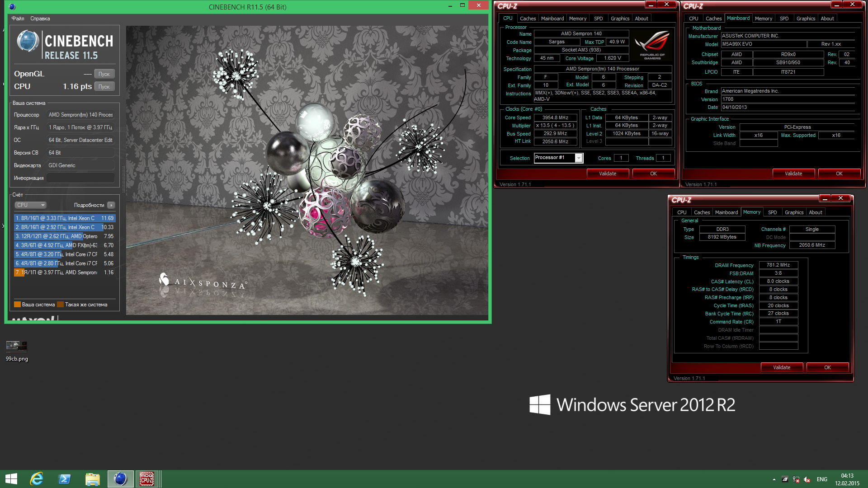Select ranking row 1 Intel Xeon 11.69

[x=65, y=218]
